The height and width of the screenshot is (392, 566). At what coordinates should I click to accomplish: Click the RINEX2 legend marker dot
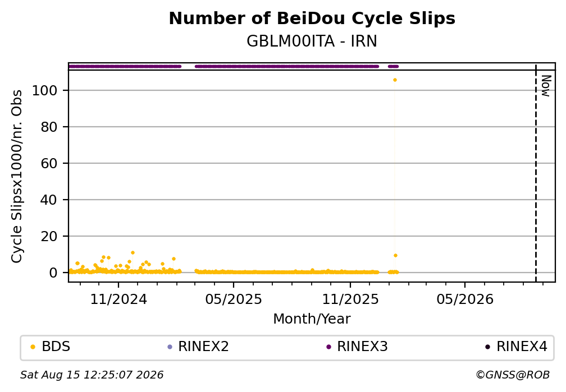(170, 347)
